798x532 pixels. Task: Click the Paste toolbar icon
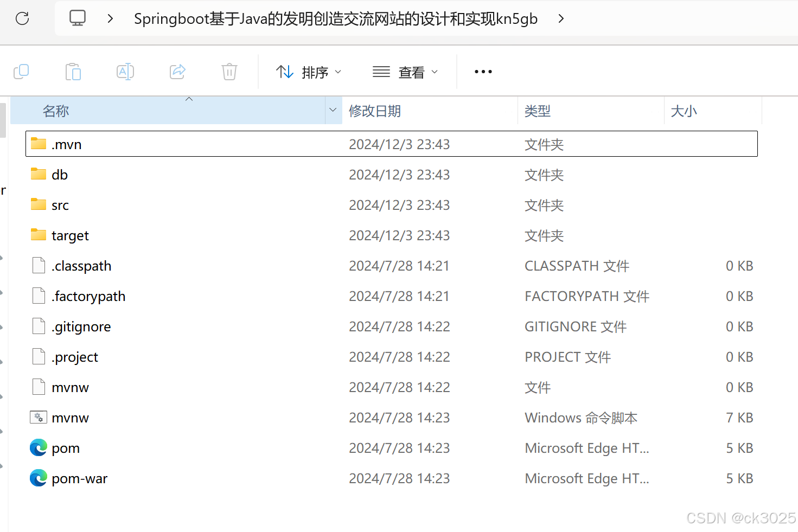coord(73,72)
